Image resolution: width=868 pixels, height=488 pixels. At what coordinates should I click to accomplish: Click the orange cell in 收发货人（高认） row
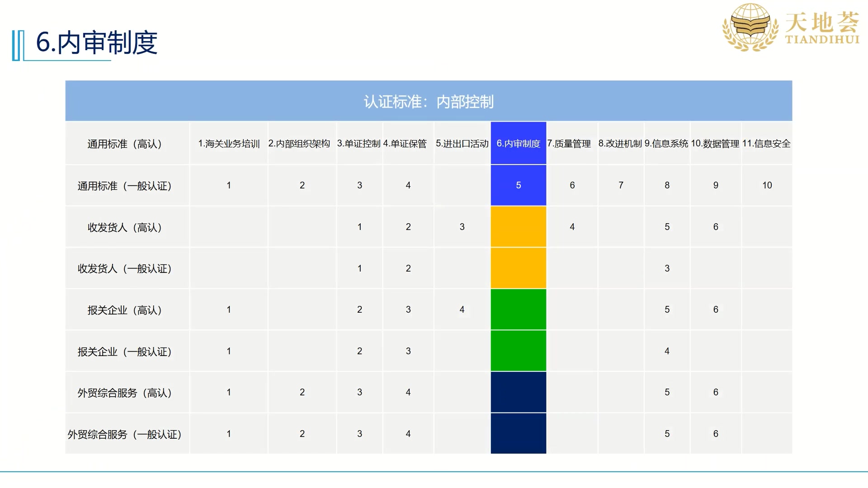518,227
